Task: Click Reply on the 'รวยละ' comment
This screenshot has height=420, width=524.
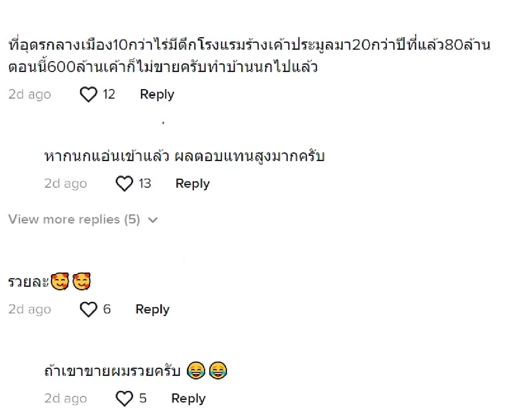Action: tap(152, 310)
